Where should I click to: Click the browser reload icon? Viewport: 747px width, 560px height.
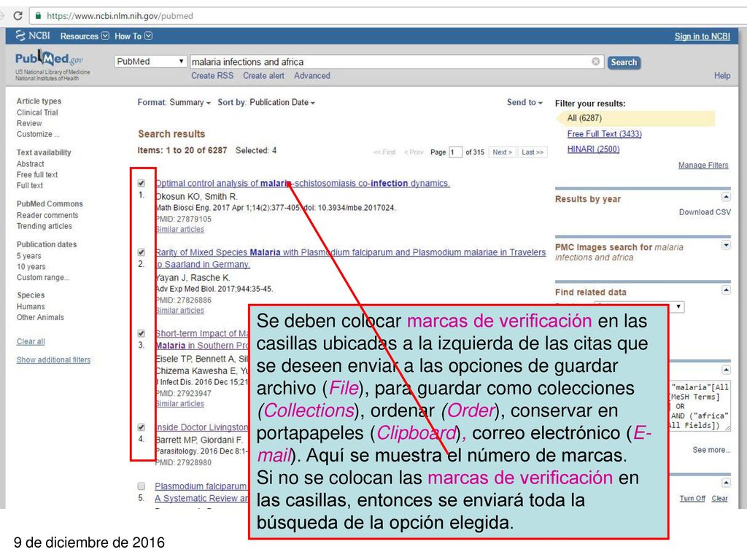[18, 16]
